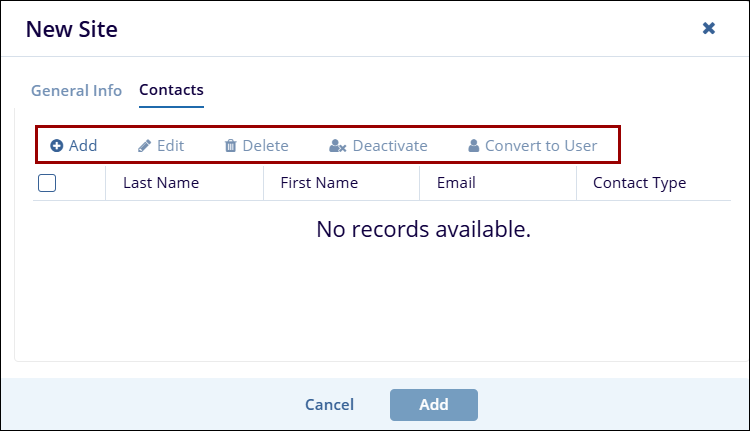Click the Add label in the contacts toolbar
Image resolution: width=750 pixels, height=431 pixels.
(83, 146)
